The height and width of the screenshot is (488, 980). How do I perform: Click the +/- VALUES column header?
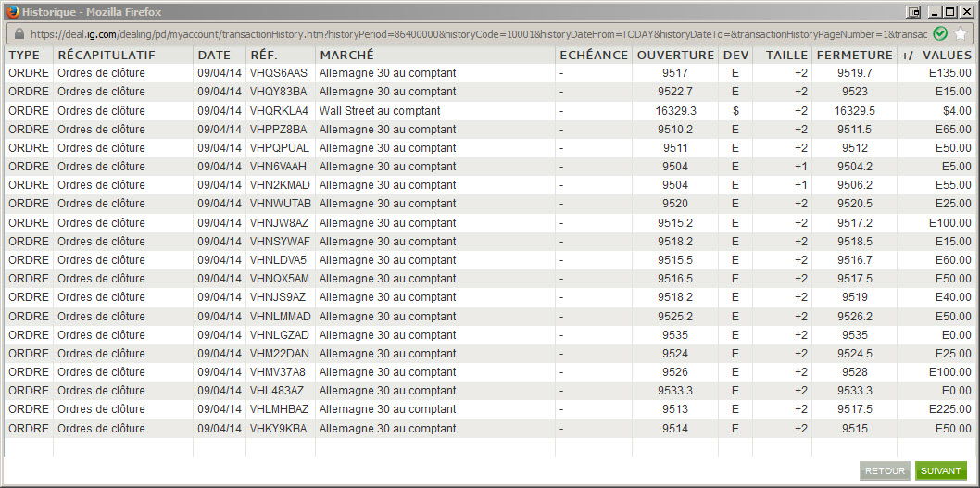[936, 55]
